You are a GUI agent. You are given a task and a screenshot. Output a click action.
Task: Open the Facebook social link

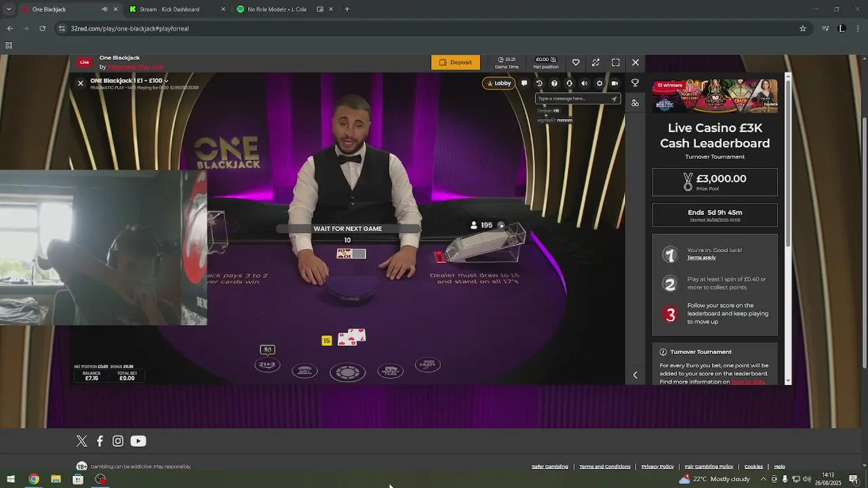100,441
